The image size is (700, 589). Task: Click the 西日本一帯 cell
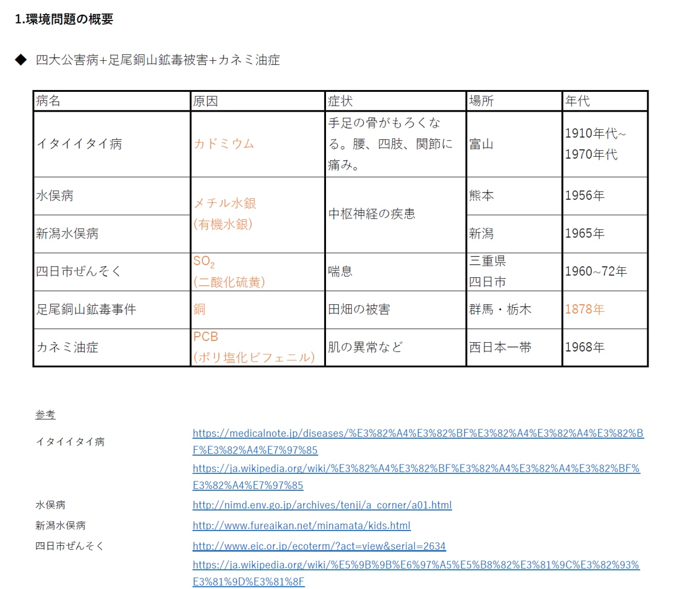pos(514,347)
